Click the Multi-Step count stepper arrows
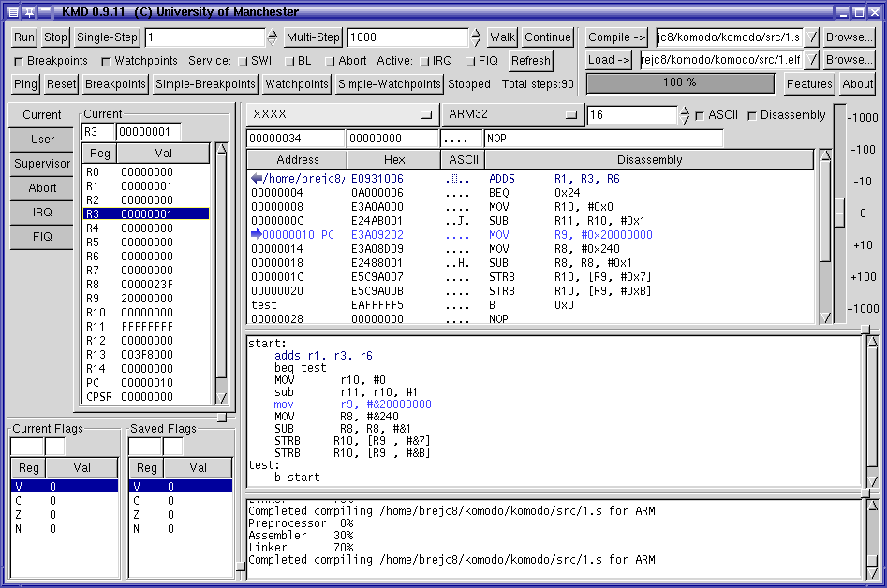This screenshot has width=887, height=588. (476, 37)
